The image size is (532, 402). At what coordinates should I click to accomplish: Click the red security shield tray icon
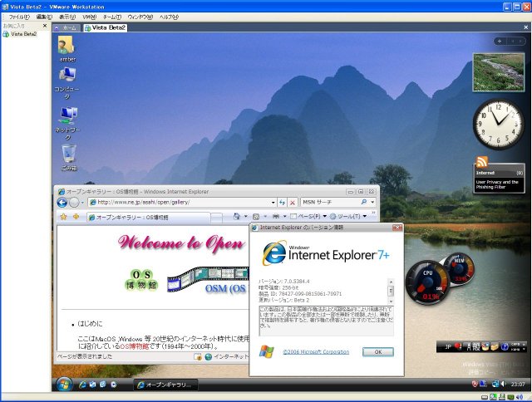(x=475, y=384)
